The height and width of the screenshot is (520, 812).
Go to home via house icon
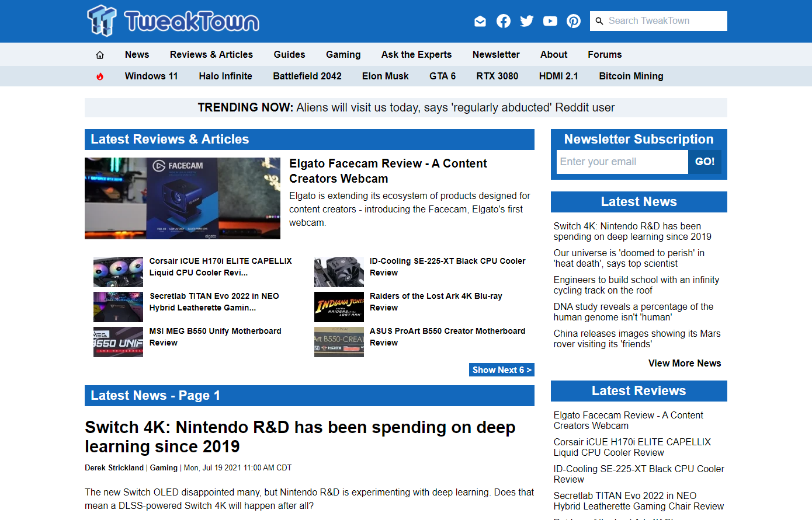(100, 55)
